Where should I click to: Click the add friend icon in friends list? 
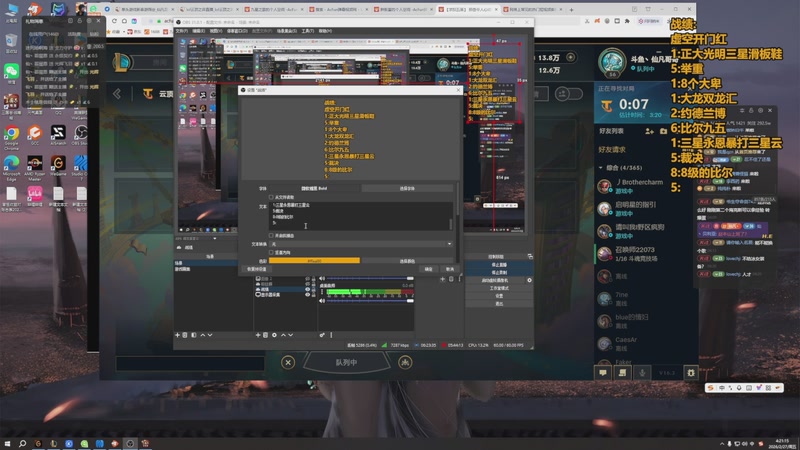pyautogui.click(x=649, y=131)
